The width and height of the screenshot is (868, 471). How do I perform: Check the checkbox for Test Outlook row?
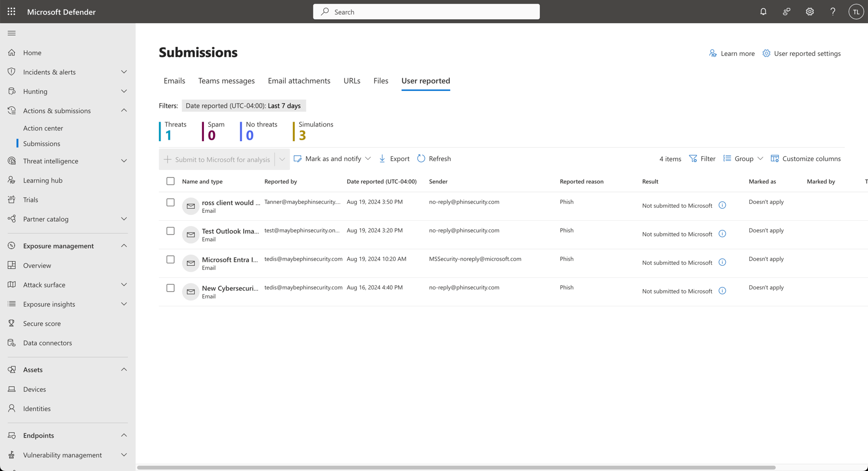(171, 231)
